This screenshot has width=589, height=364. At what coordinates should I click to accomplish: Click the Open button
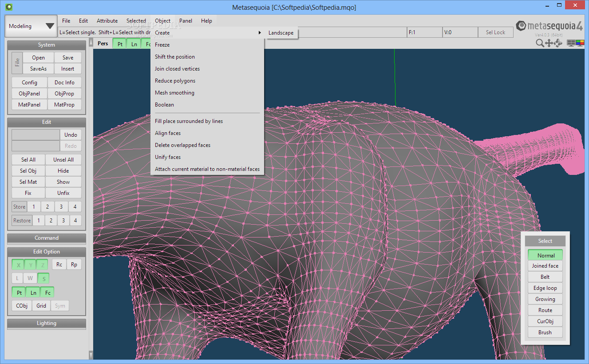click(38, 58)
